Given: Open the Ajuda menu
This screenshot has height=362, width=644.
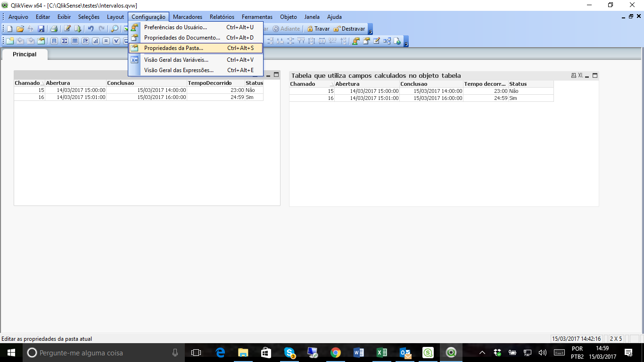Looking at the screenshot, I should coord(334,16).
